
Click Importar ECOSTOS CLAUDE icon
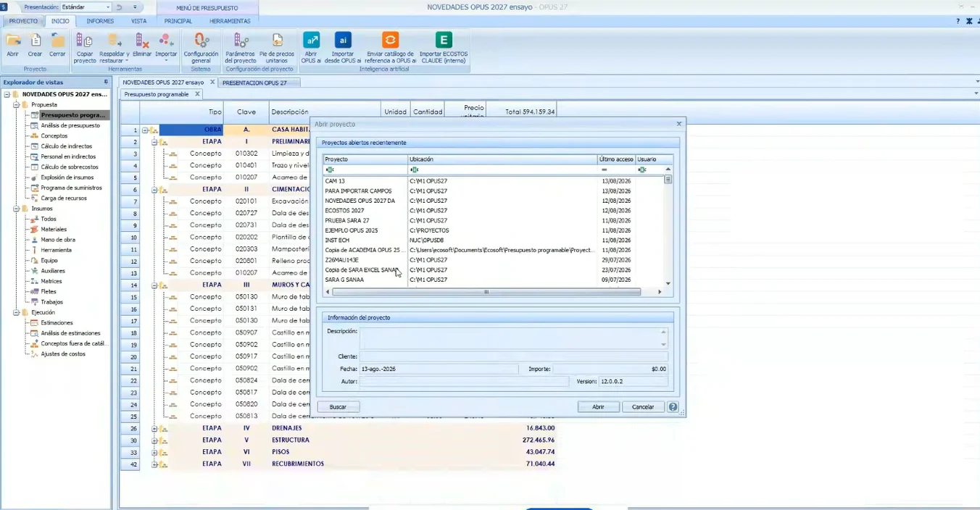click(x=444, y=48)
